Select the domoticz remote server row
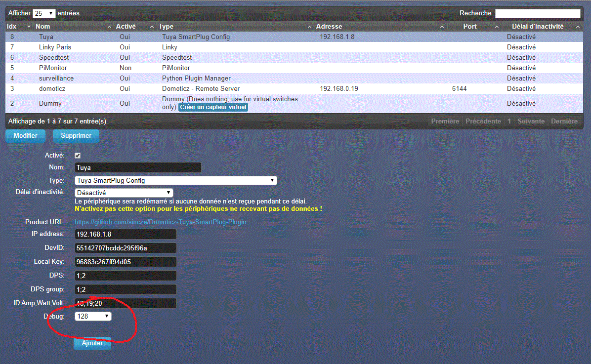 pyautogui.click(x=295, y=88)
